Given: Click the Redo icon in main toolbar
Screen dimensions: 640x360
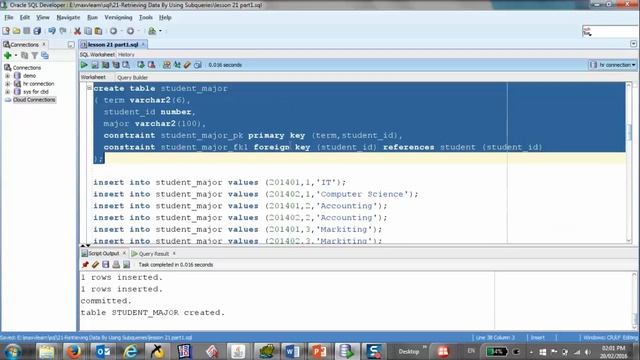Looking at the screenshot, I should [63, 31].
